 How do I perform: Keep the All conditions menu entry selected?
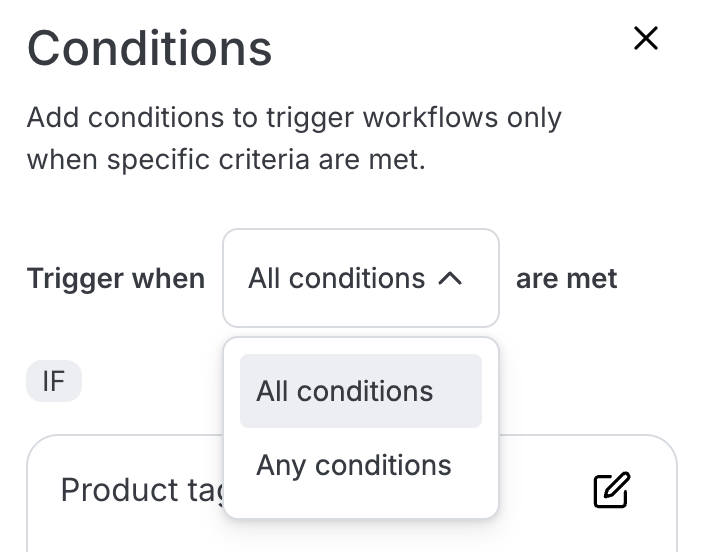(345, 390)
